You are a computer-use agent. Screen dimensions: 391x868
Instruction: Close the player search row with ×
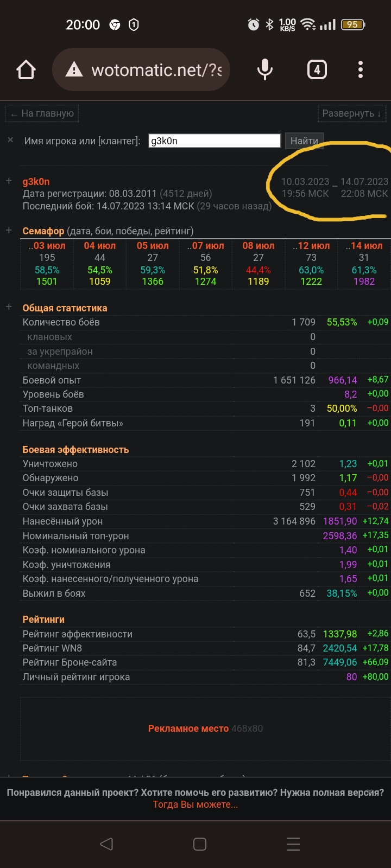pyautogui.click(x=10, y=140)
